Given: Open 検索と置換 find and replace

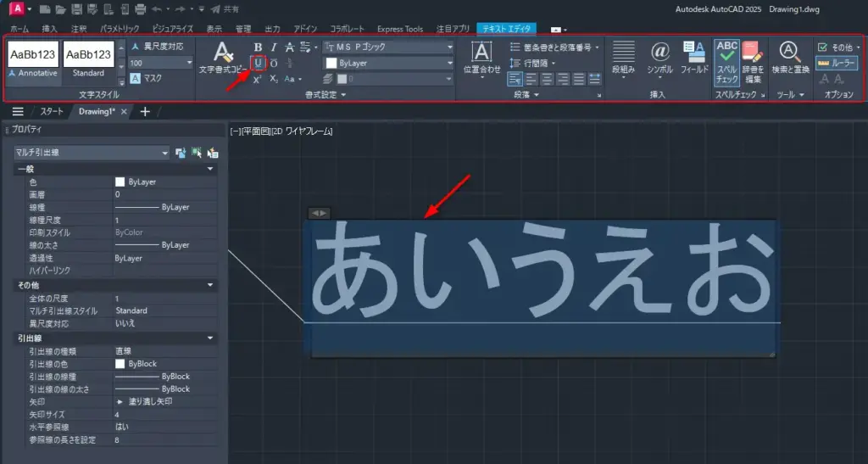Looking at the screenshot, I should point(790,59).
